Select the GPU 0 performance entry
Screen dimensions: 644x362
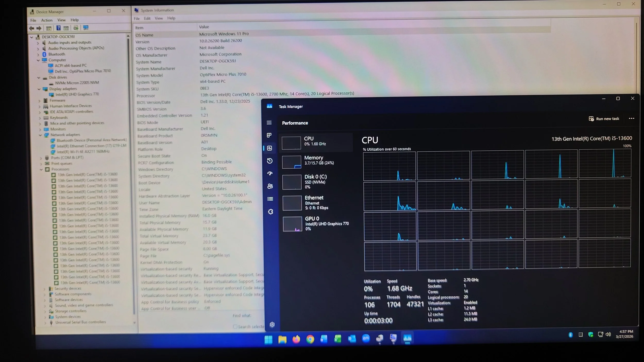[317, 223]
